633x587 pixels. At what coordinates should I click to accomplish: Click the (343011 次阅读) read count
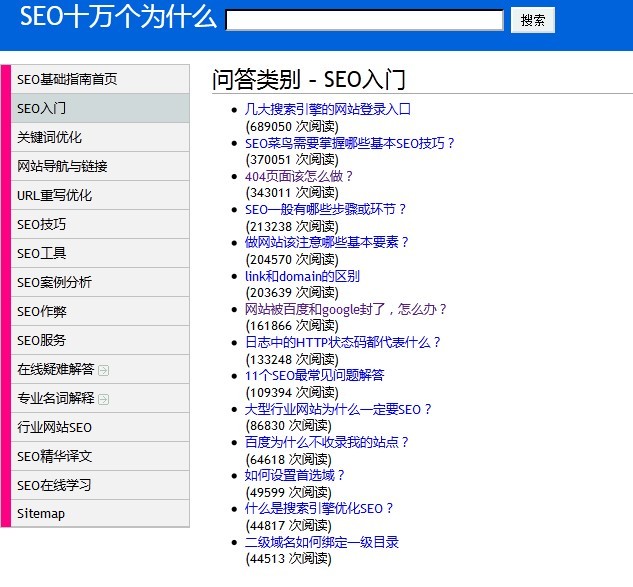tap(292, 193)
